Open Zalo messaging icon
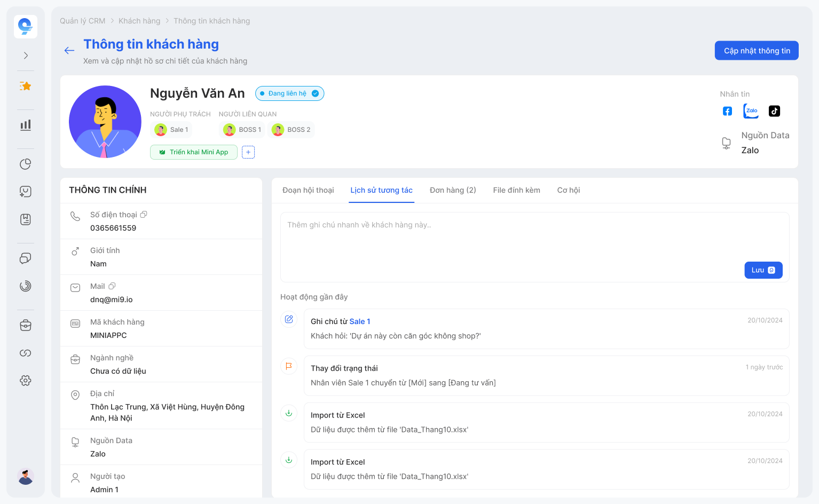This screenshot has width=819, height=504. 751,111
